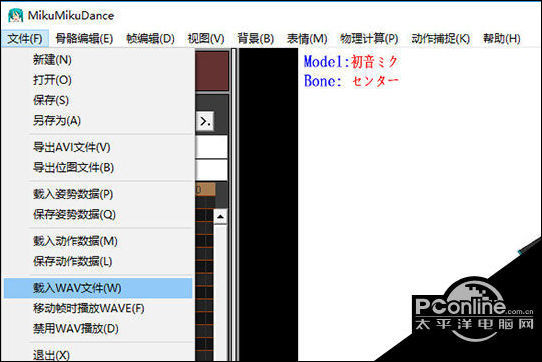The image size is (542, 362).
Task: Select 载入姿势数据(P) entry
Action: click(x=98, y=194)
